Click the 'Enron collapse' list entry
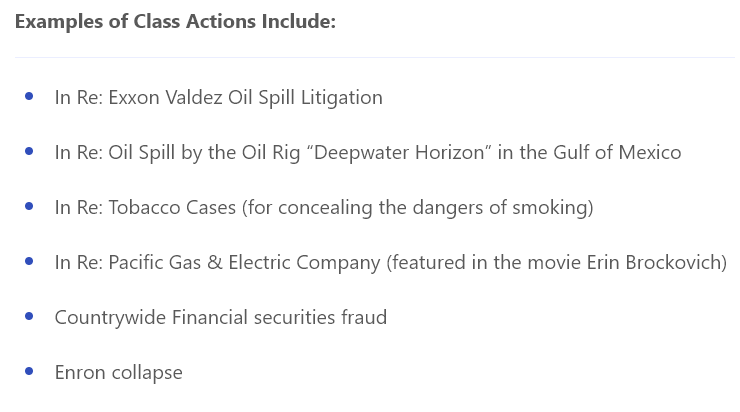 click(x=118, y=373)
